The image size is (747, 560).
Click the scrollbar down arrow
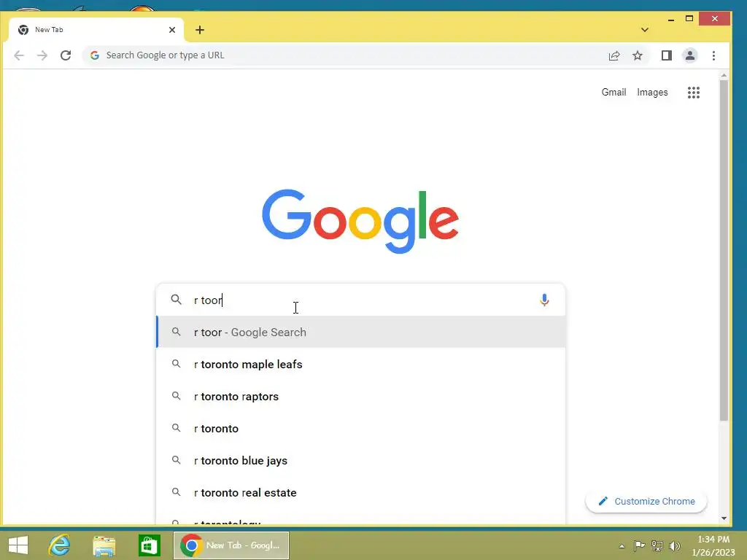click(724, 518)
